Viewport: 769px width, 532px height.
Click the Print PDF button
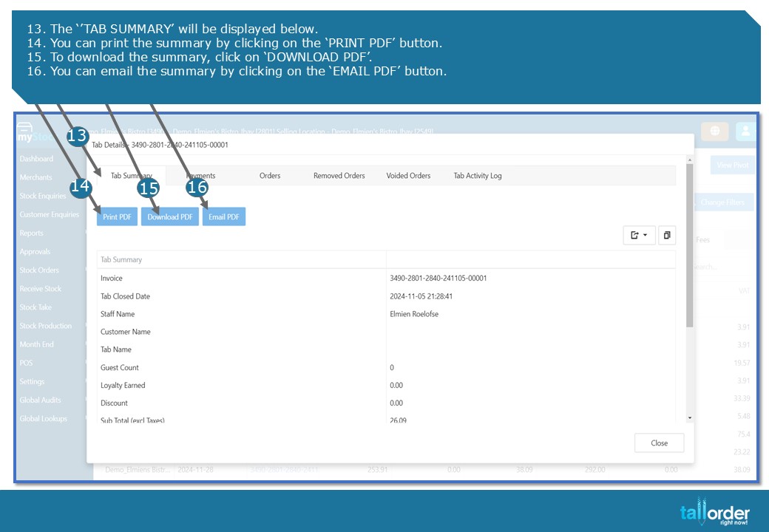pyautogui.click(x=117, y=216)
